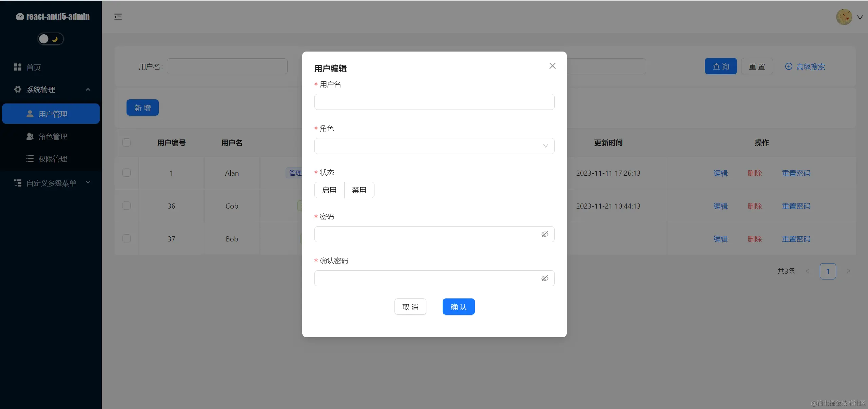Check the row checkbox for Cob

pyautogui.click(x=127, y=206)
